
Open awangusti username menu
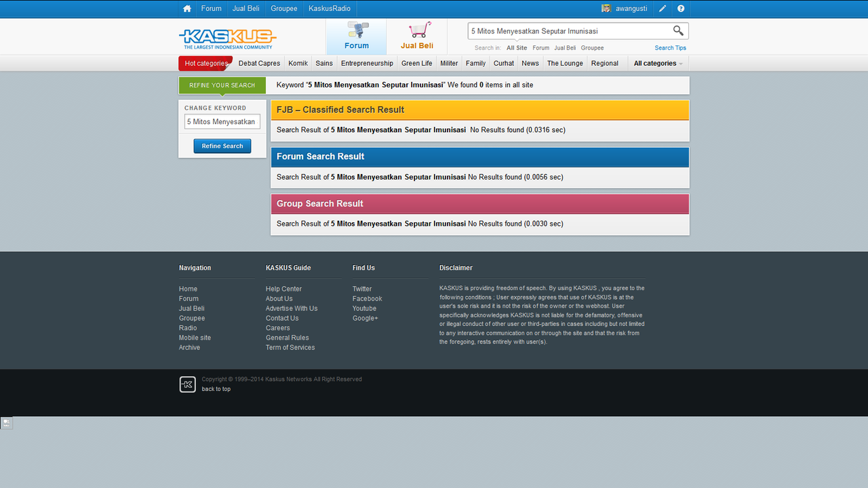631,9
